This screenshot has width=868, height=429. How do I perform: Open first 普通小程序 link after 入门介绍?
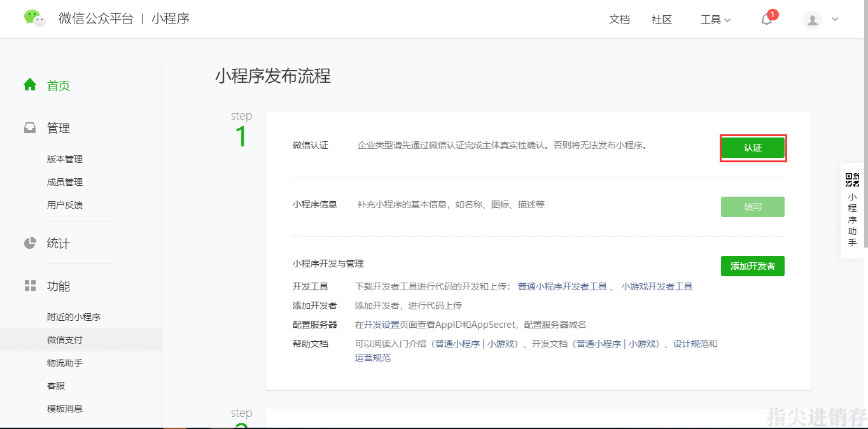pyautogui.click(x=458, y=344)
